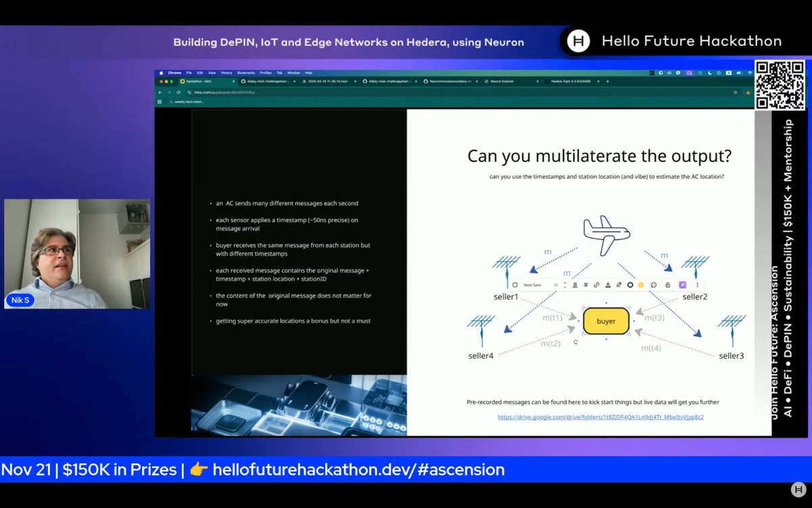Toggle bold text formatting in Miro toolbar
Viewport: 812px width, 508px height.
[x=574, y=285]
